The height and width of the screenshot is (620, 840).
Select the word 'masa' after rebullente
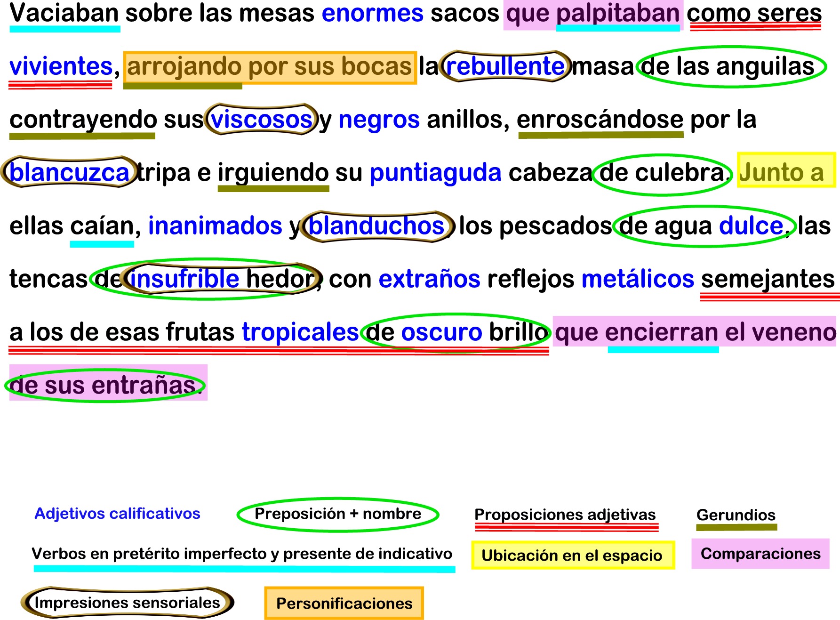[x=603, y=66]
